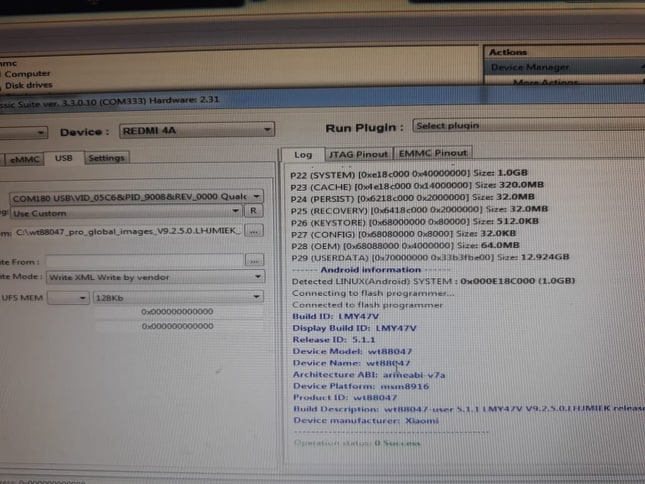Click the P28 (OEM) log line
The height and width of the screenshot is (484, 645).
[x=405, y=246]
